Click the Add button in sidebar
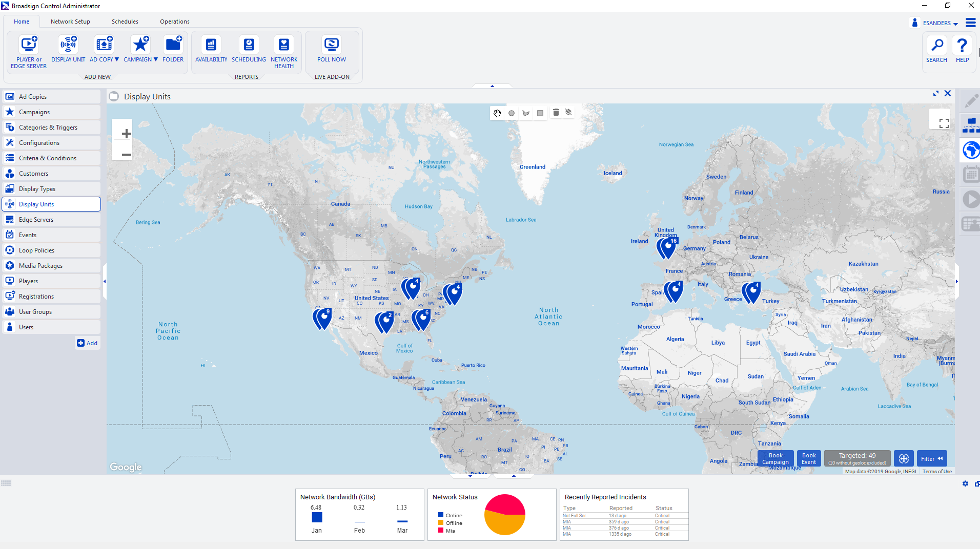Image resolution: width=980 pixels, height=549 pixels. pos(87,343)
